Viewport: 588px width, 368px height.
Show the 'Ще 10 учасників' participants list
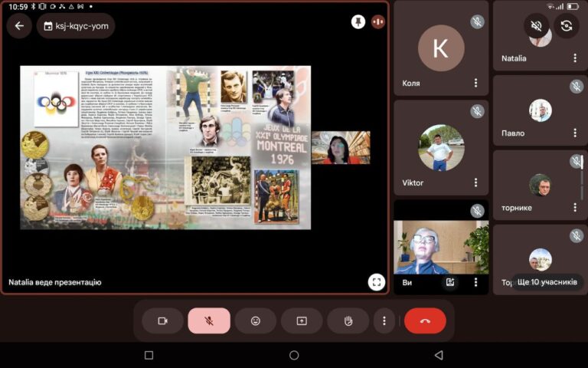(547, 281)
